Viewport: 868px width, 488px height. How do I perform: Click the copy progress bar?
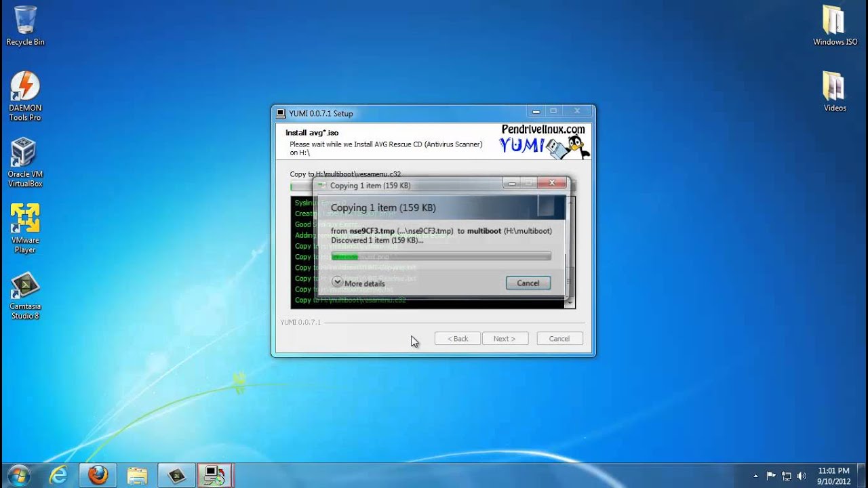click(x=441, y=256)
